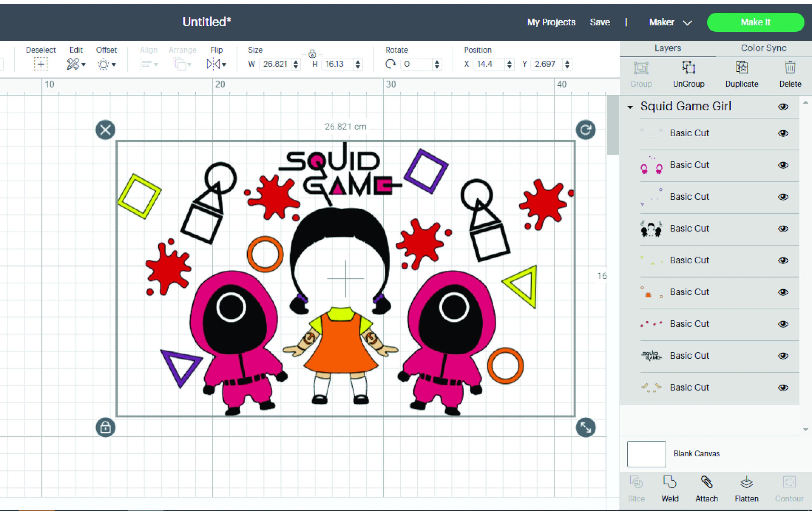Click the Height input field
The height and width of the screenshot is (511, 812).
pos(338,64)
